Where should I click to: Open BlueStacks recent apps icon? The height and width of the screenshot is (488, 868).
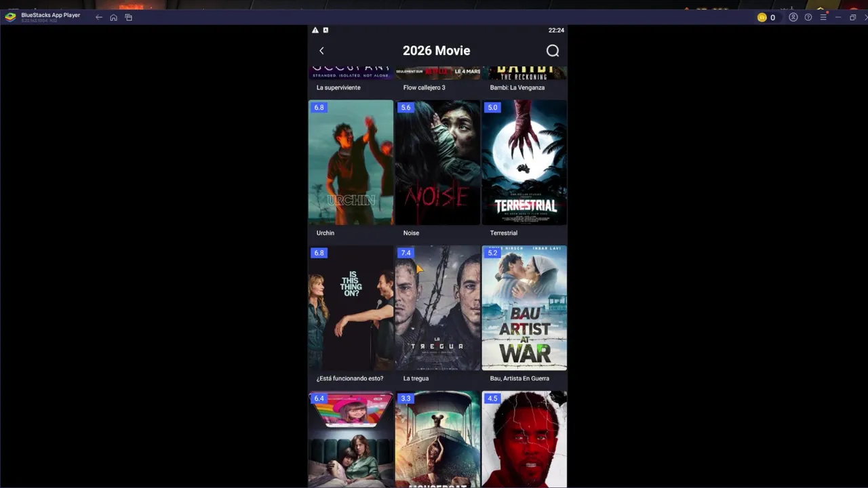[x=128, y=17]
